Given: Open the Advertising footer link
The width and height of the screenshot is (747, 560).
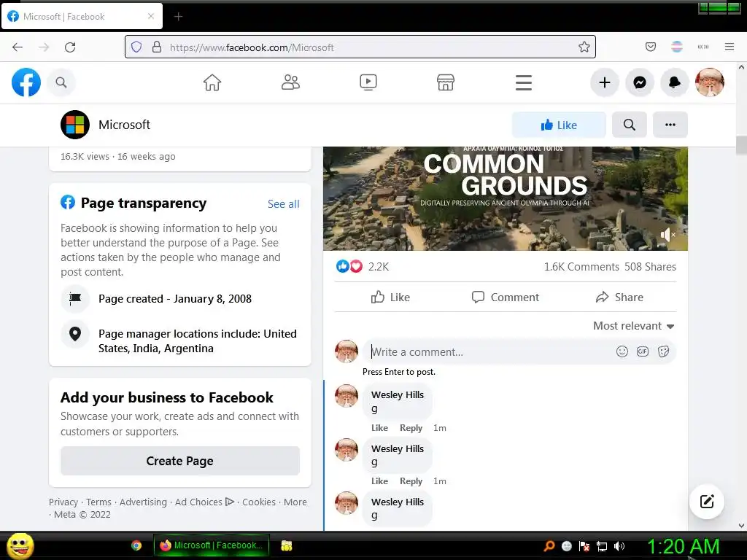Looking at the screenshot, I should pos(143,502).
